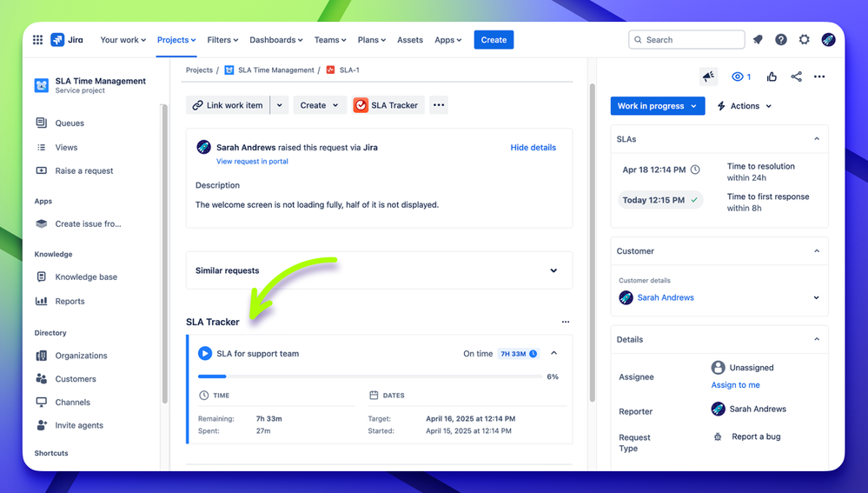Select Raise a request in sidebar

coord(83,170)
